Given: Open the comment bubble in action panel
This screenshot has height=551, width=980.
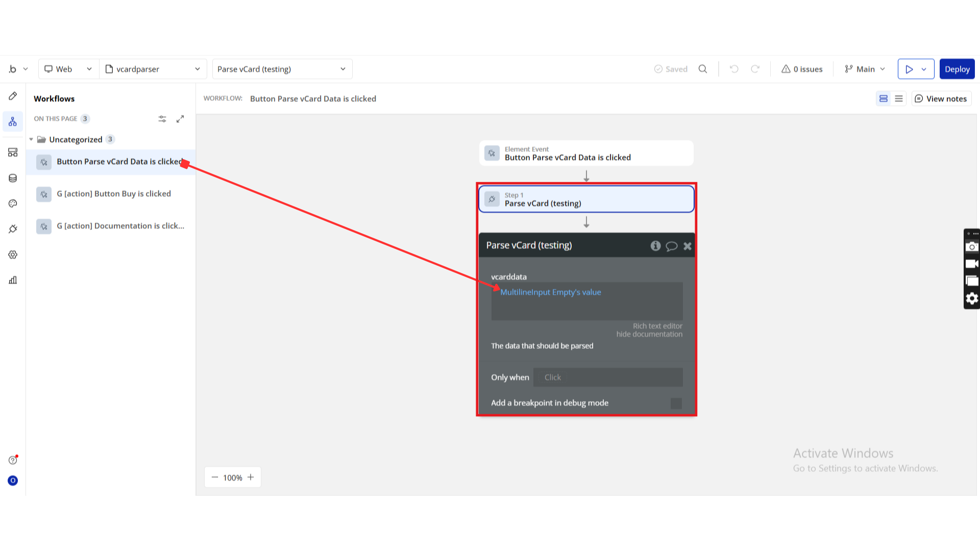Looking at the screenshot, I should point(671,246).
